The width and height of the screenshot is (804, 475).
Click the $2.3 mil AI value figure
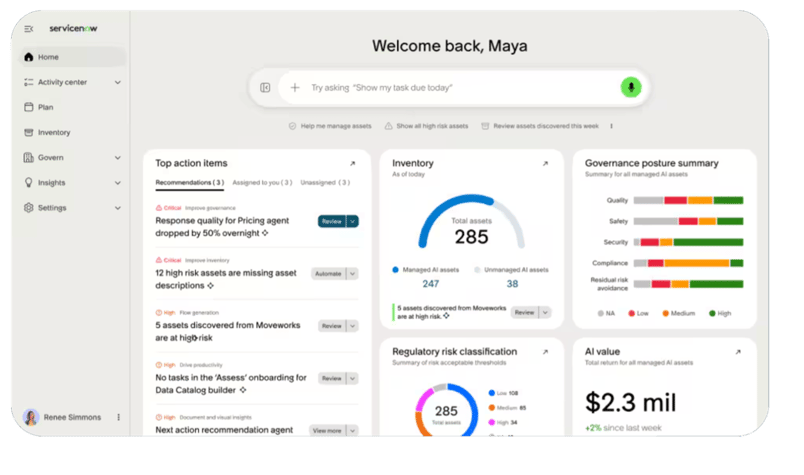tap(631, 403)
